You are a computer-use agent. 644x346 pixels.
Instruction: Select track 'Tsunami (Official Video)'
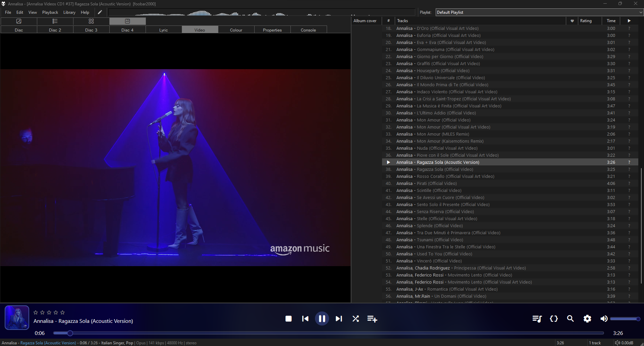510,240
